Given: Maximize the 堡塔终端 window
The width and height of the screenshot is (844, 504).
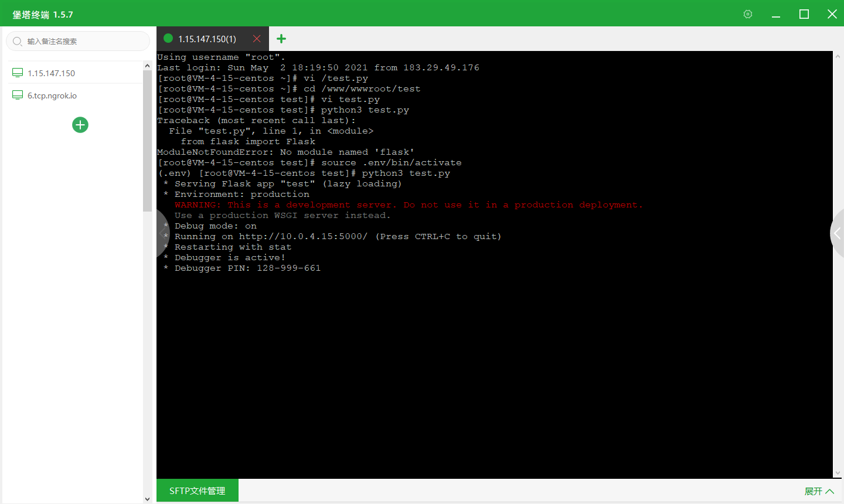Looking at the screenshot, I should [804, 14].
